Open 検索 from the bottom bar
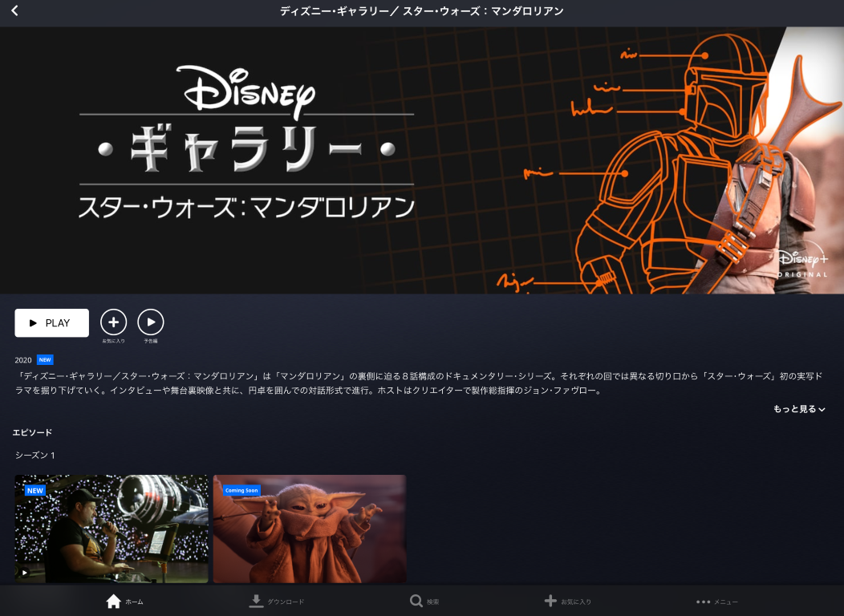This screenshot has width=844, height=616. tap(424, 601)
